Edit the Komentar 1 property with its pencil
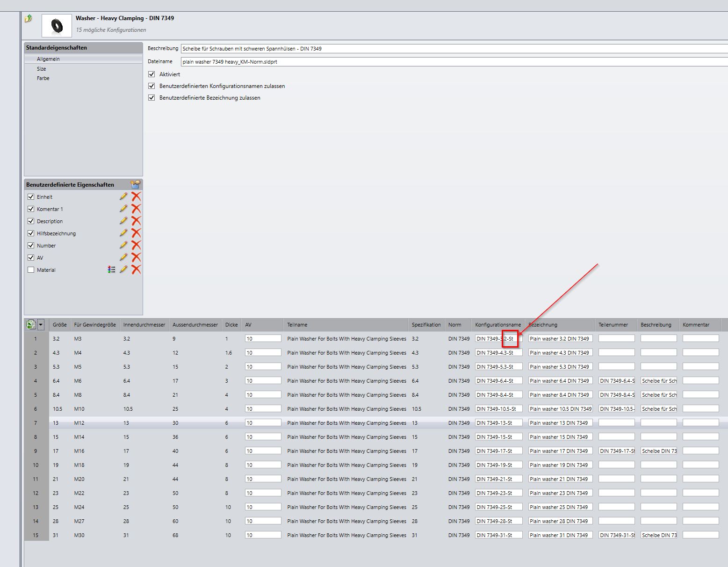This screenshot has height=567, width=728. pos(123,209)
